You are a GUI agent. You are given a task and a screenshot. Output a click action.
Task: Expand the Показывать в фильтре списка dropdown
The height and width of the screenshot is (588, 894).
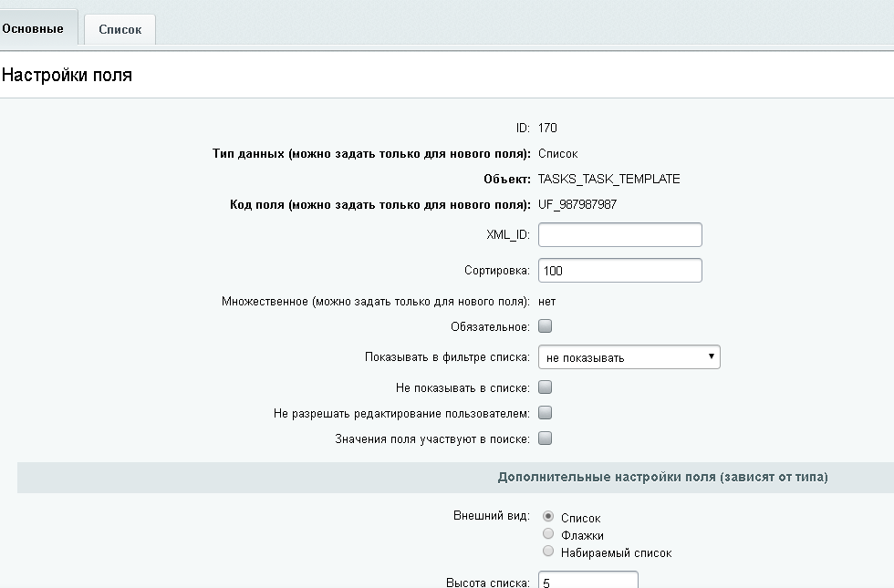coord(629,357)
